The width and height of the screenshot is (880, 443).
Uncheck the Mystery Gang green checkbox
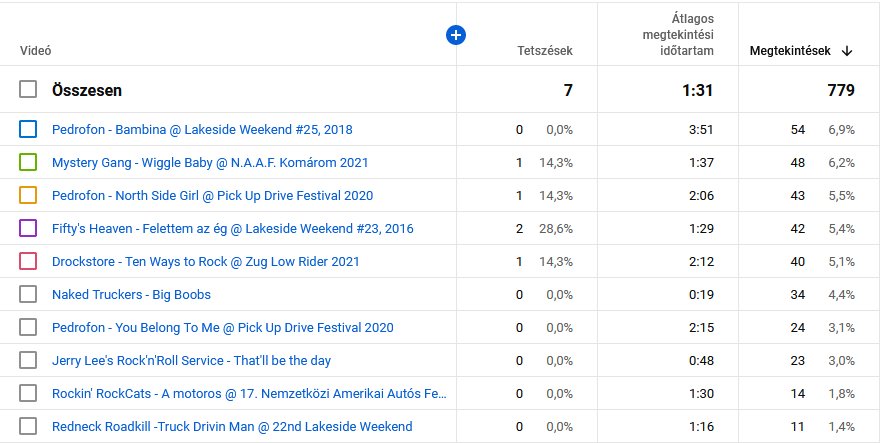tap(28, 162)
